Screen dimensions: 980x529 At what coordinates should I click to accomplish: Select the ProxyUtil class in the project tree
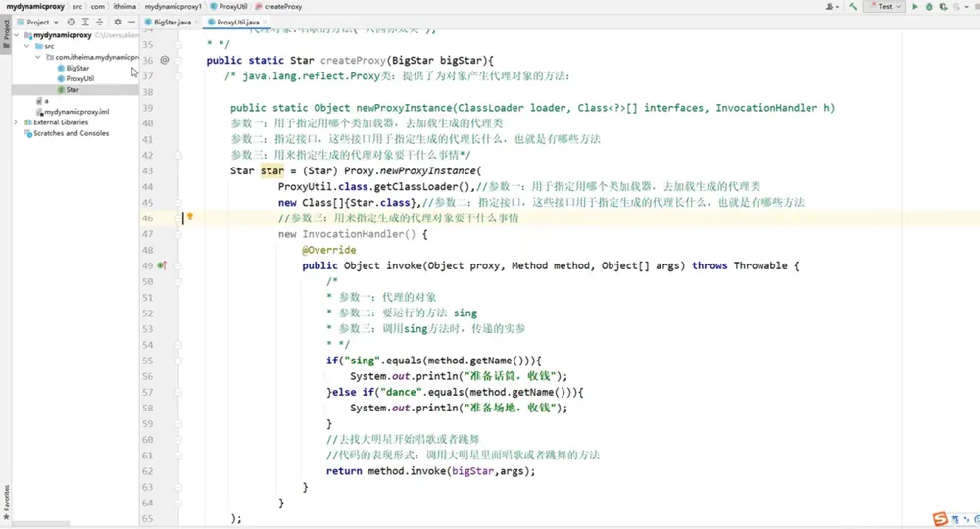[75, 78]
